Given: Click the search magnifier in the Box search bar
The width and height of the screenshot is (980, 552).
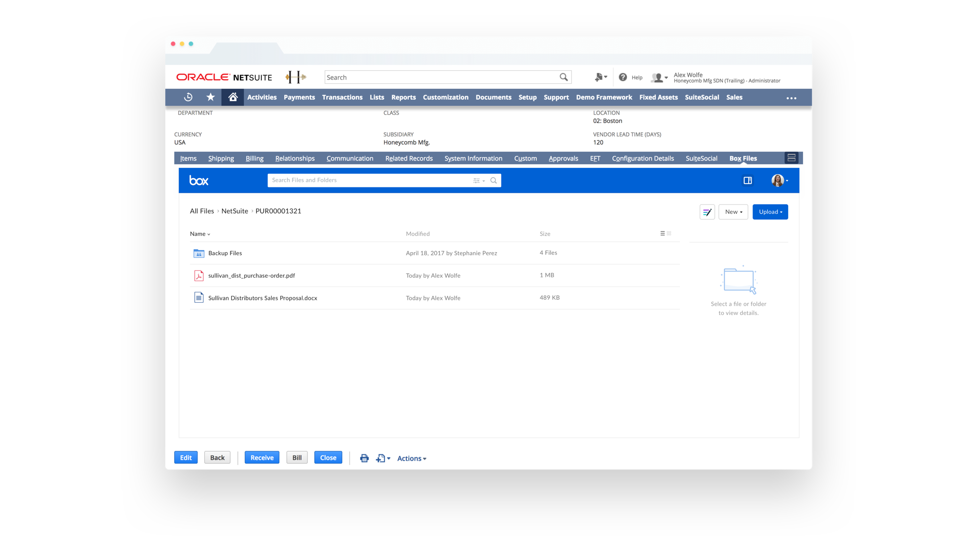Looking at the screenshot, I should click(494, 181).
